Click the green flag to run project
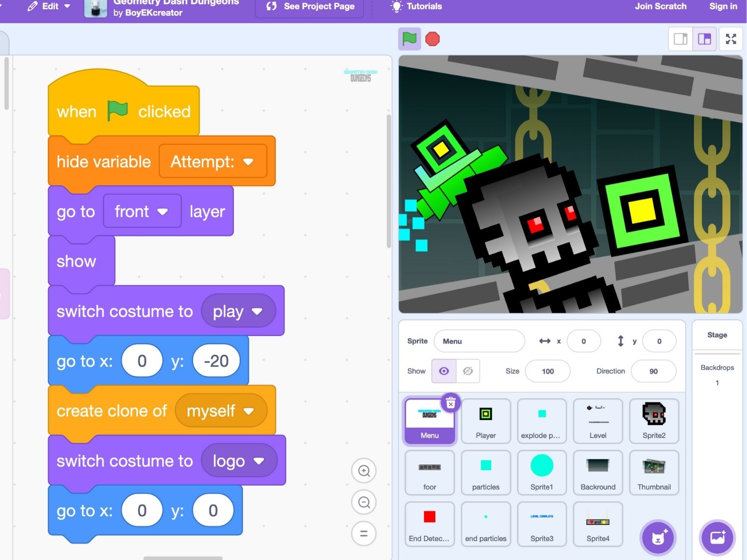Screen dimensions: 747x560 [x=409, y=39]
